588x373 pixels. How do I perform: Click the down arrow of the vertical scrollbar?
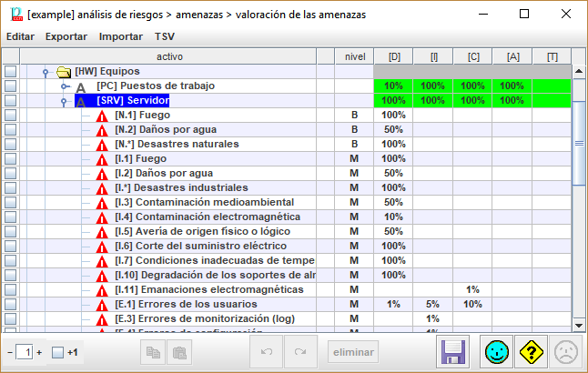coord(578,325)
